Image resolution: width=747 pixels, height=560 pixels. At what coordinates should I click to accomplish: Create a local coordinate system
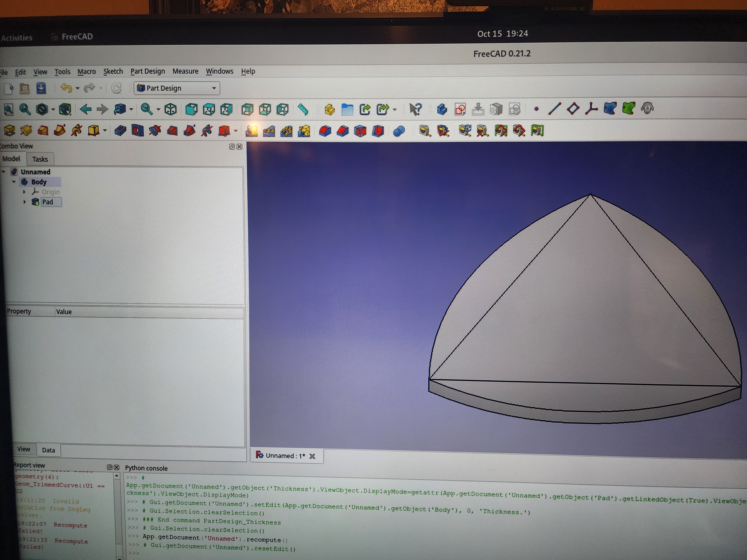[591, 109]
